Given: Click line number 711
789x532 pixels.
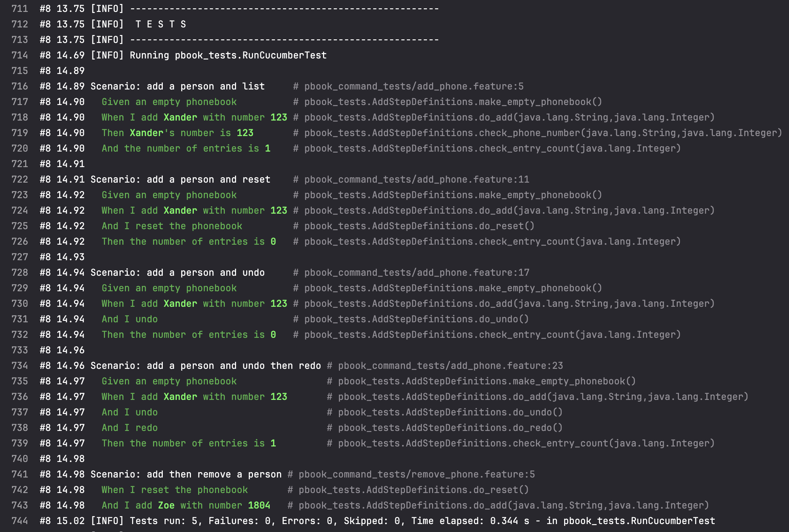Looking at the screenshot, I should pos(19,9).
